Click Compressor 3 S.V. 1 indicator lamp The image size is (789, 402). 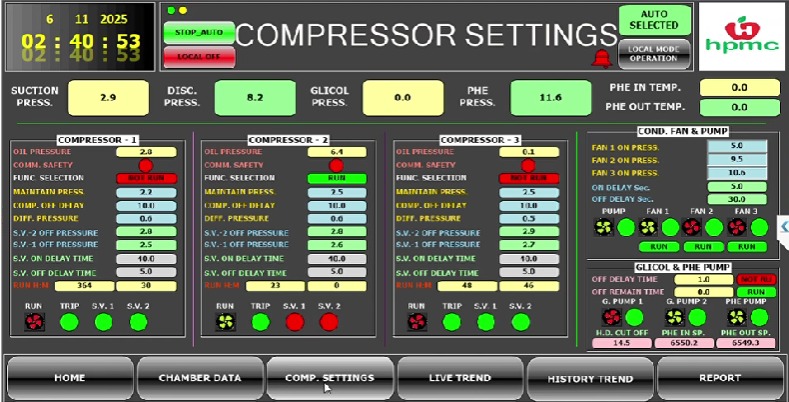486,321
